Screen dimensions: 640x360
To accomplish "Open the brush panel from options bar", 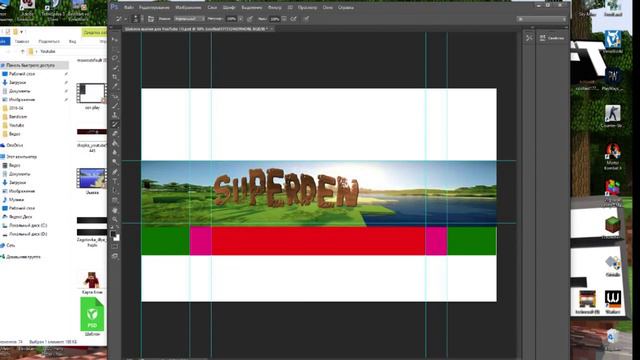I will click(151, 19).
